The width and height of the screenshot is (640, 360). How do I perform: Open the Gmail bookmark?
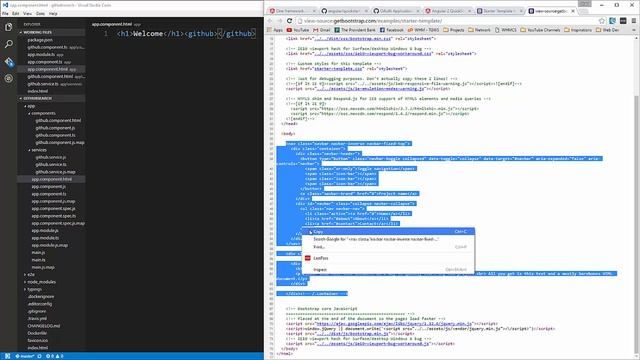[x=322, y=30]
